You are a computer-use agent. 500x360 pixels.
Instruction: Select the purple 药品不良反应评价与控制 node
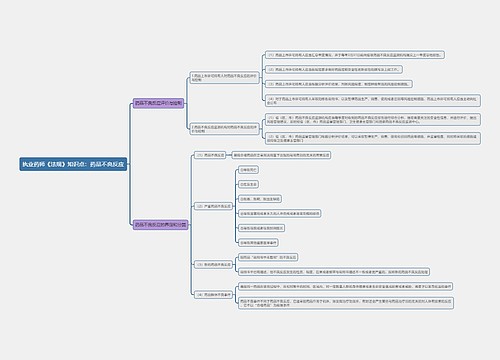click(158, 103)
